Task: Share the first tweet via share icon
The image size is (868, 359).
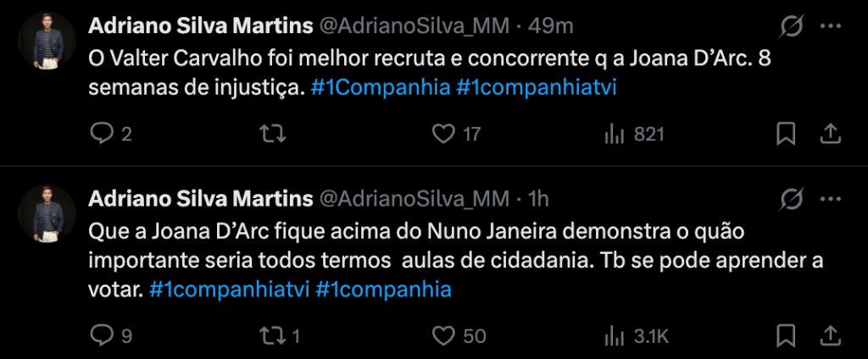Action: click(x=831, y=134)
